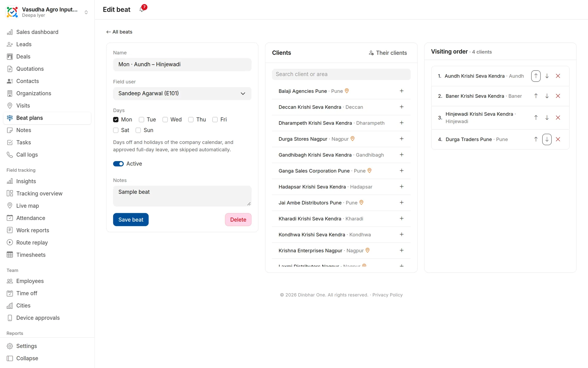Open the Field user dropdown
The width and height of the screenshot is (588, 368).
[x=182, y=94]
